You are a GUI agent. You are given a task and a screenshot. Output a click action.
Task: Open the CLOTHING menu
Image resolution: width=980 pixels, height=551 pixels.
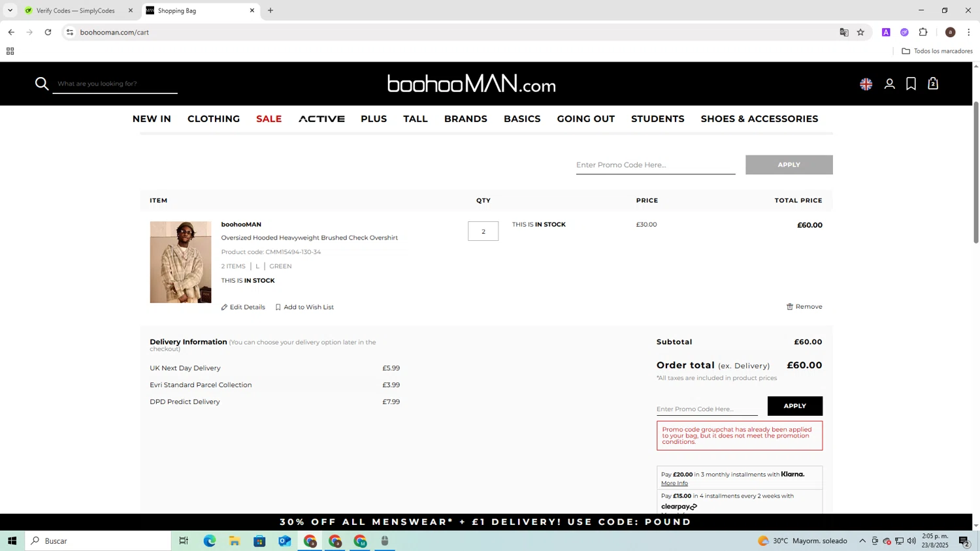[x=214, y=119]
